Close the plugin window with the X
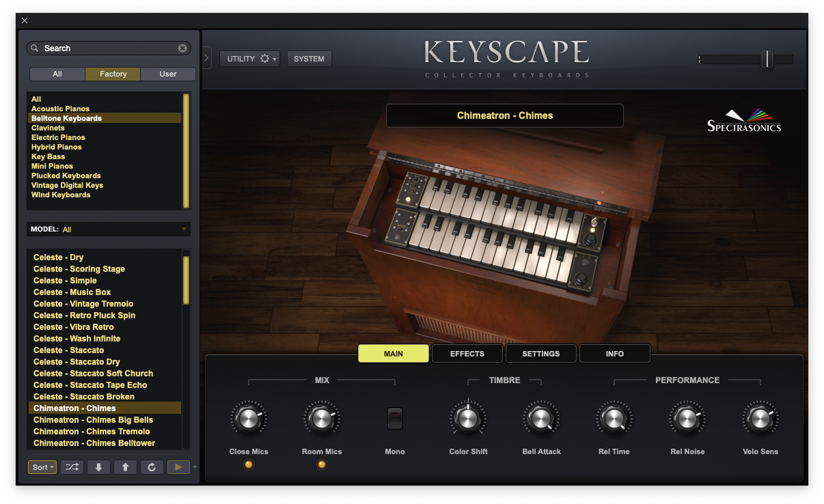The width and height of the screenshot is (824, 504). pos(25,20)
